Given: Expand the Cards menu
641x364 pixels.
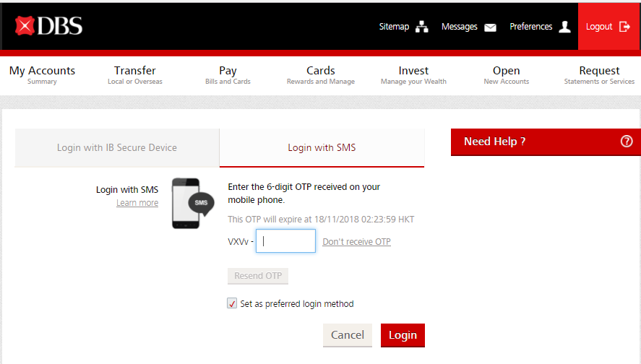Looking at the screenshot, I should (x=320, y=74).
